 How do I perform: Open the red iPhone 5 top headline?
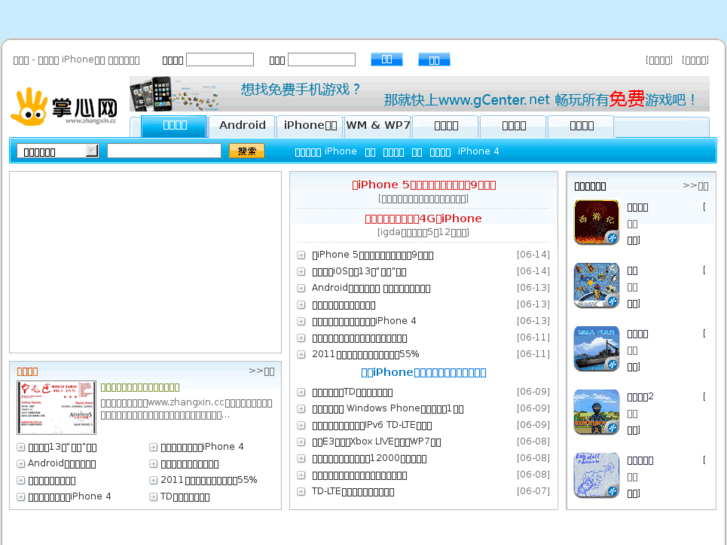(424, 185)
